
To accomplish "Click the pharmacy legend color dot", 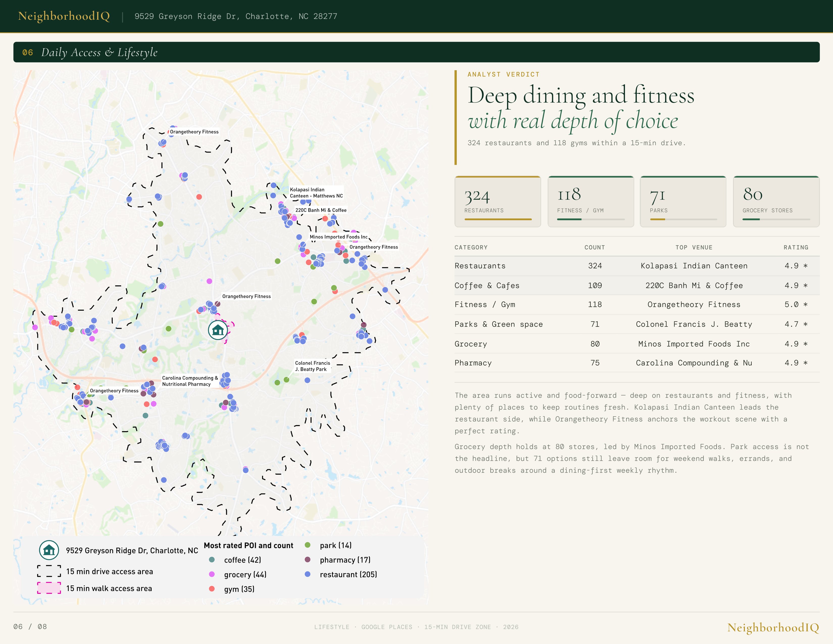I will 307,560.
